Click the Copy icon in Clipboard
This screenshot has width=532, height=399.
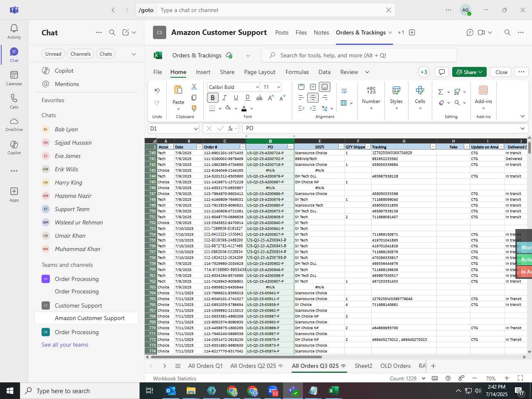[194, 98]
